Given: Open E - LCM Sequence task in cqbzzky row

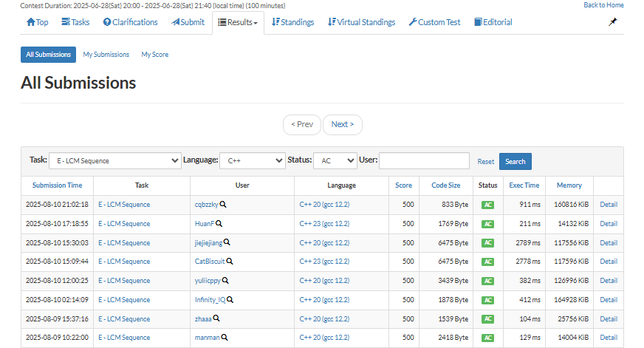Looking at the screenshot, I should click(x=124, y=205).
